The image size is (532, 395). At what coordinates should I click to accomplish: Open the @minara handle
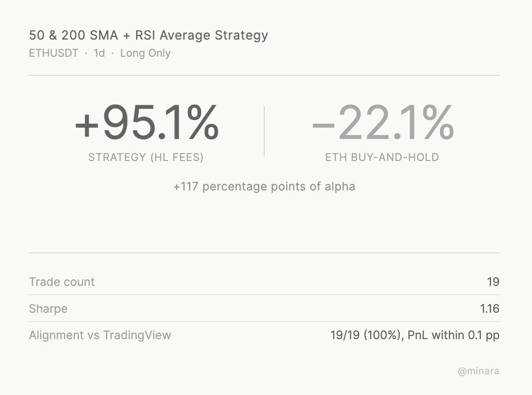[478, 371]
